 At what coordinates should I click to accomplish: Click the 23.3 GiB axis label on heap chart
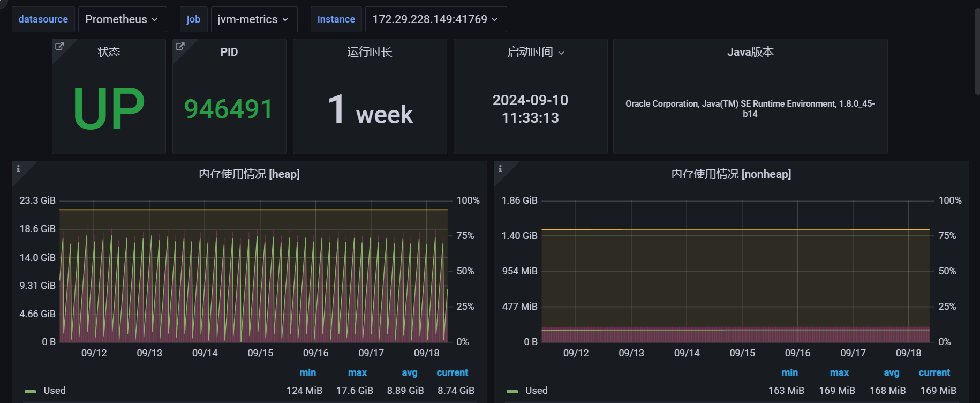click(x=37, y=200)
